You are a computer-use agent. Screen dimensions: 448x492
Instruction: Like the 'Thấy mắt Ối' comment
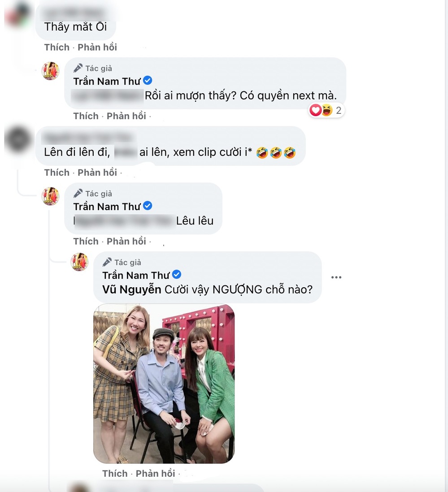click(57, 47)
